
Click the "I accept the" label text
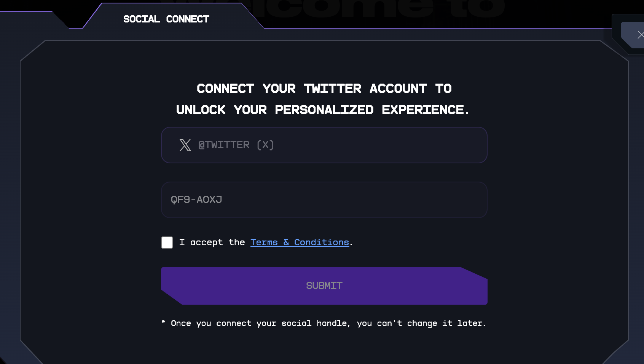tap(212, 243)
